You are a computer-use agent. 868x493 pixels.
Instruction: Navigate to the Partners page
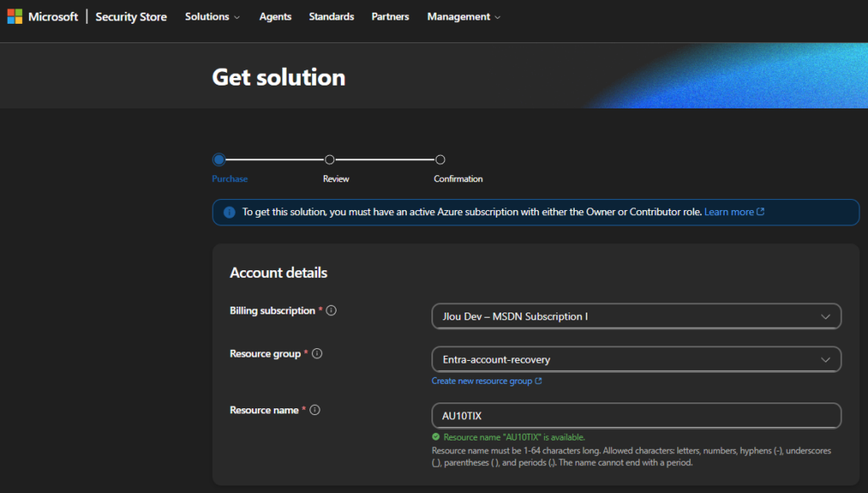coord(390,17)
